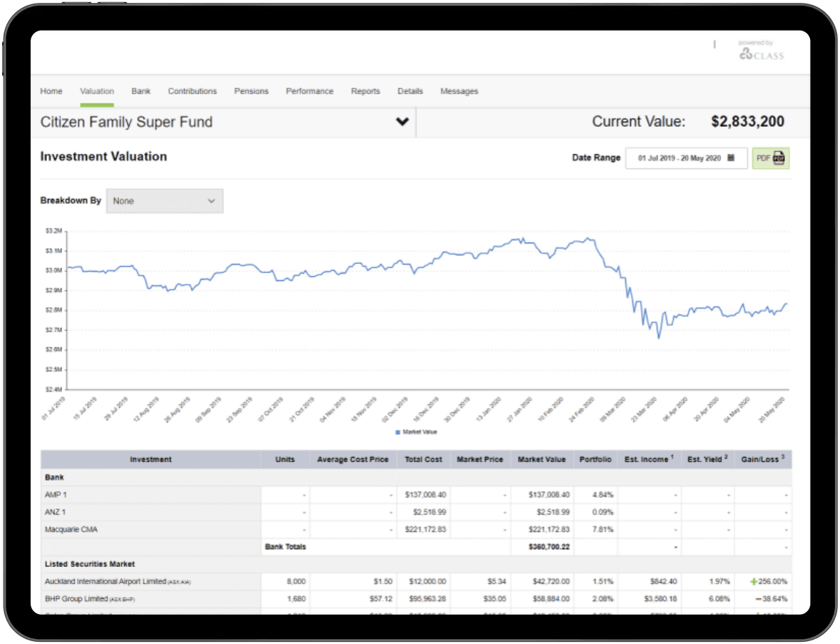This screenshot has height=644, width=840.
Task: Click the Current Value $2,833,200 amount
Action: click(747, 121)
